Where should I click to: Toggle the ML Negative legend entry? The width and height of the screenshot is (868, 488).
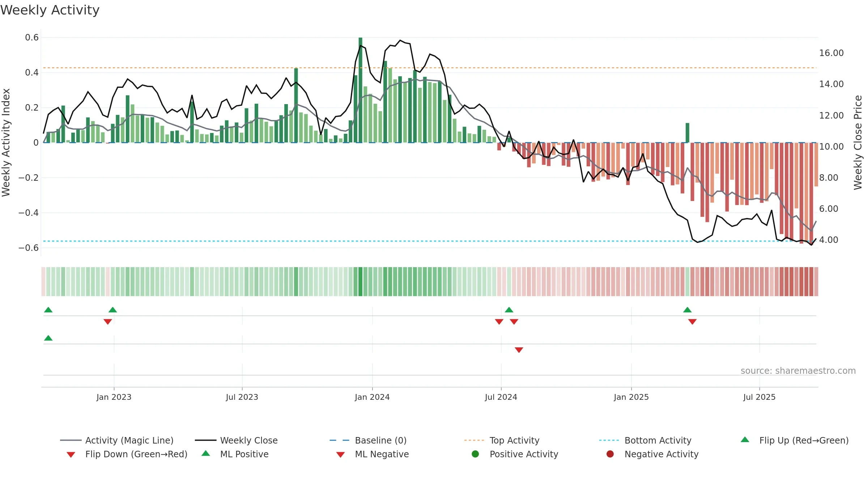coord(373,454)
